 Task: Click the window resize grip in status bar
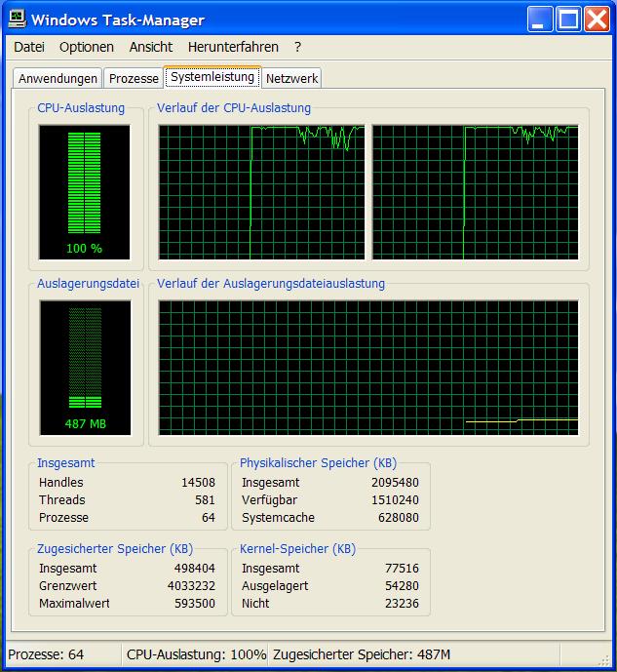coord(604,660)
